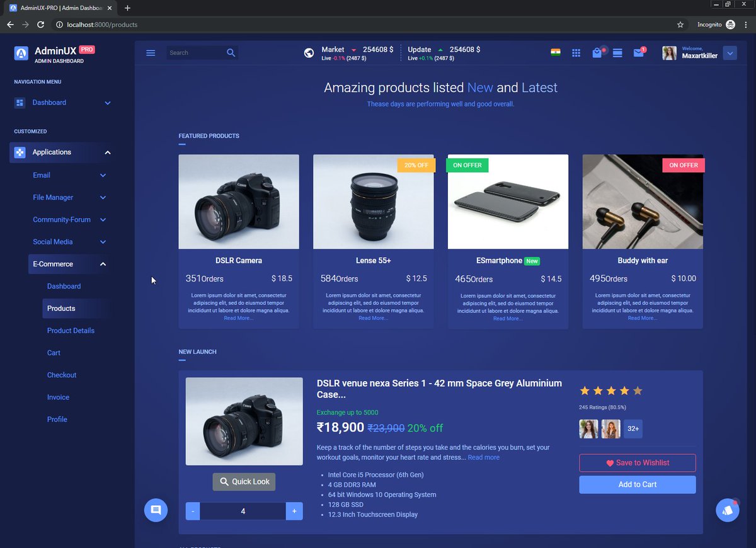Click the quantity field showing 4
This screenshot has height=548, width=756.
[x=243, y=511]
